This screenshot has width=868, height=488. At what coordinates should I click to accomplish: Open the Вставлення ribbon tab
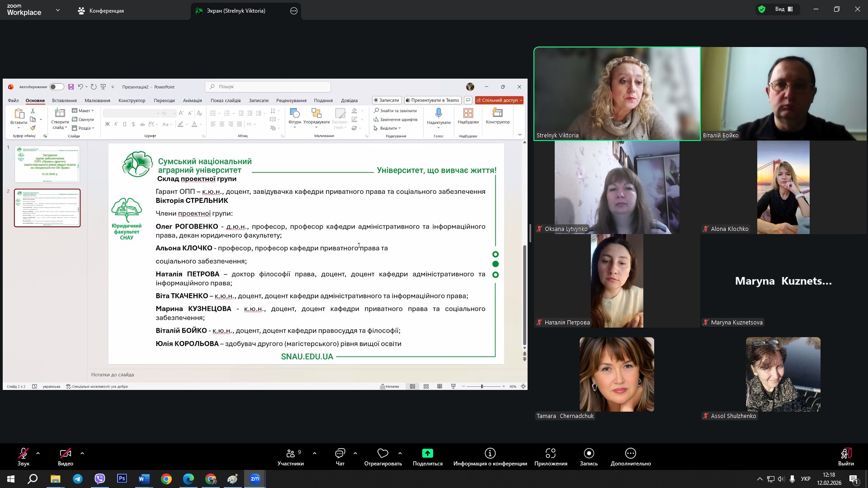click(64, 100)
